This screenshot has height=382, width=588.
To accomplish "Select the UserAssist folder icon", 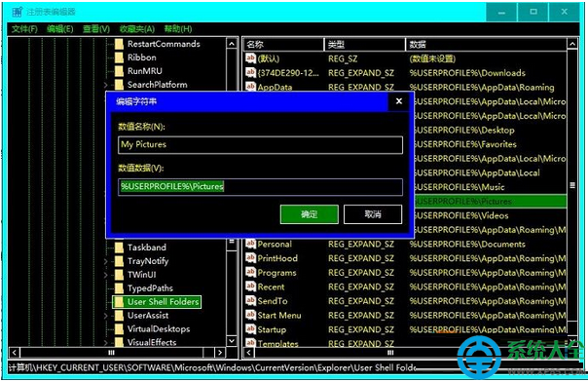I will pyautogui.click(x=119, y=315).
